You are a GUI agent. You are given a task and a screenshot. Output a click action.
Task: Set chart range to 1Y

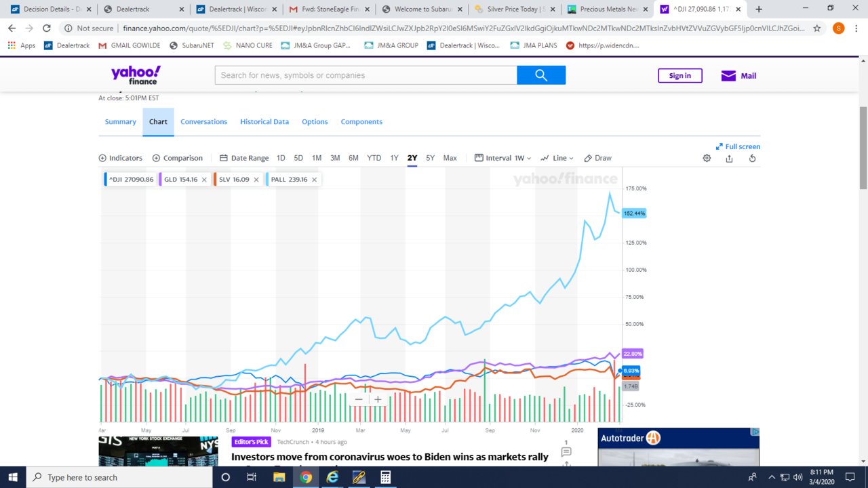click(x=394, y=158)
